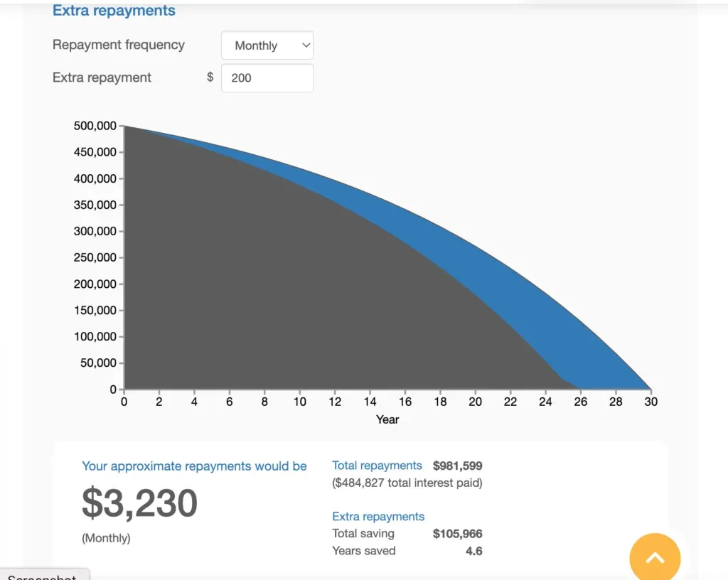Viewport: 728px width, 580px height.
Task: Click the 26 year x-axis tick label
Action: (x=580, y=402)
